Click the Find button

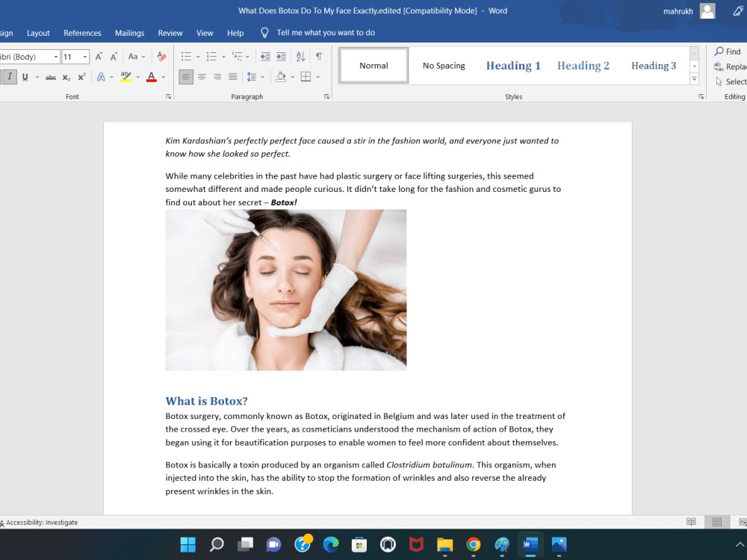click(x=728, y=52)
